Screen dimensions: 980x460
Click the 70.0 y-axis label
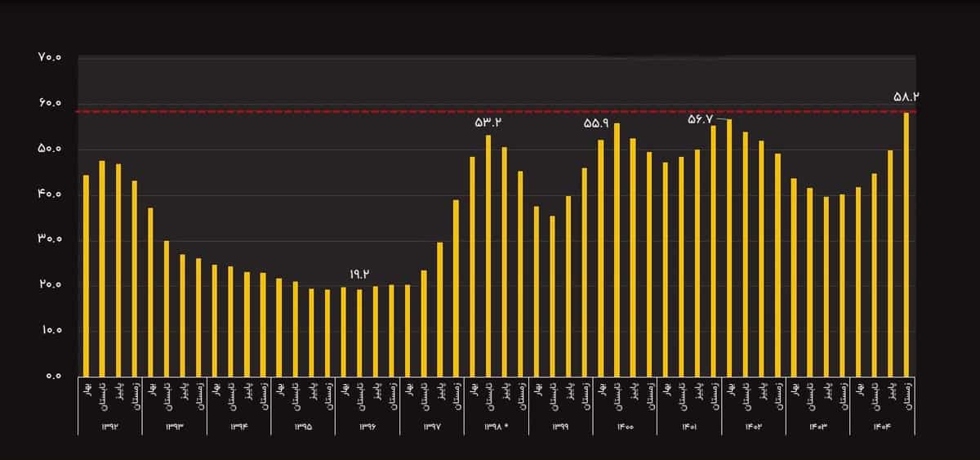click(x=49, y=57)
